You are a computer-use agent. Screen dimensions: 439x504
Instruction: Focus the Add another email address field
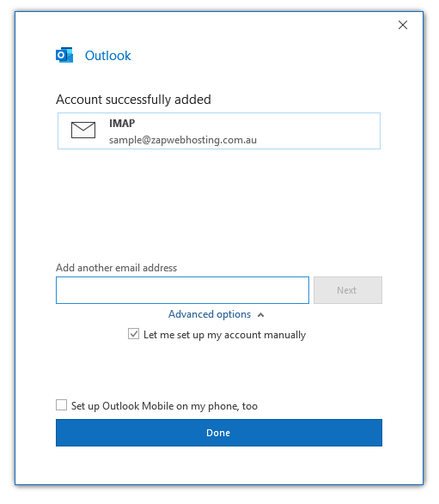[182, 290]
